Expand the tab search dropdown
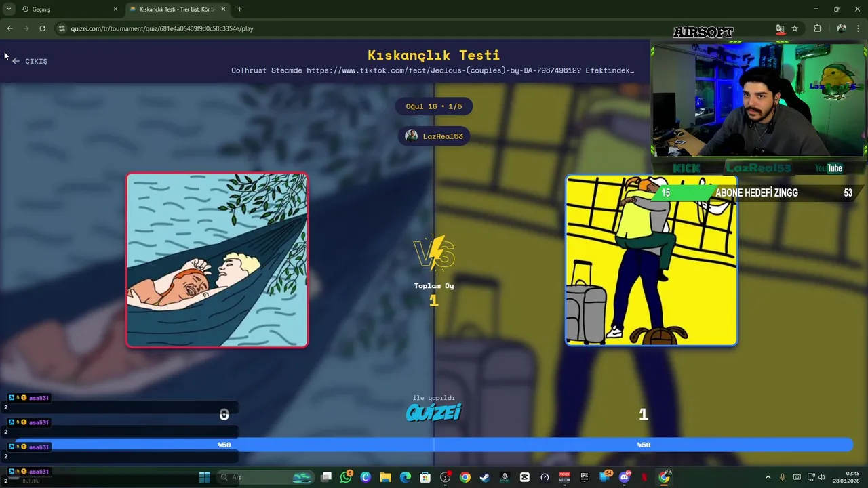The width and height of the screenshot is (868, 488). [9, 9]
